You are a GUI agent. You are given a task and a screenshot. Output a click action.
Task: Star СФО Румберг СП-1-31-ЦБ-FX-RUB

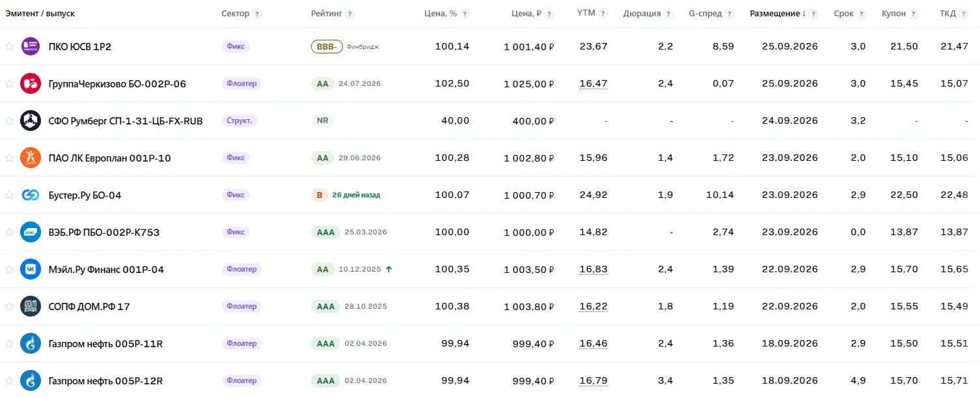pos(9,121)
